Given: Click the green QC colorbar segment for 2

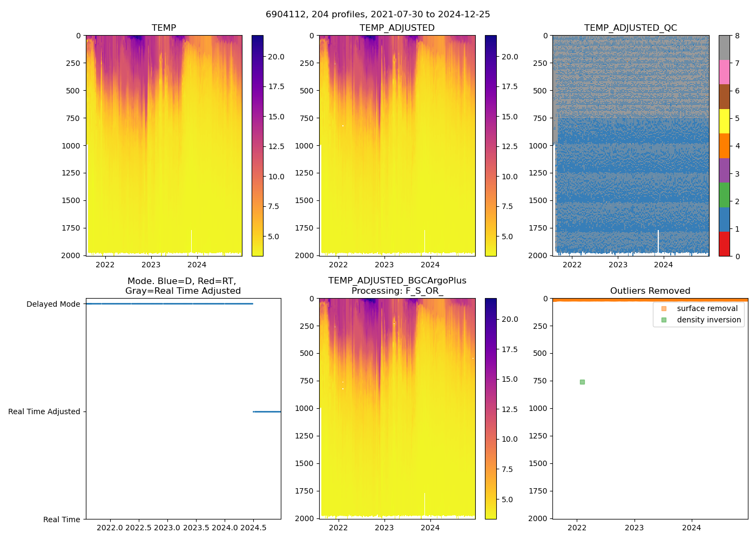Looking at the screenshot, I should pos(724,195).
